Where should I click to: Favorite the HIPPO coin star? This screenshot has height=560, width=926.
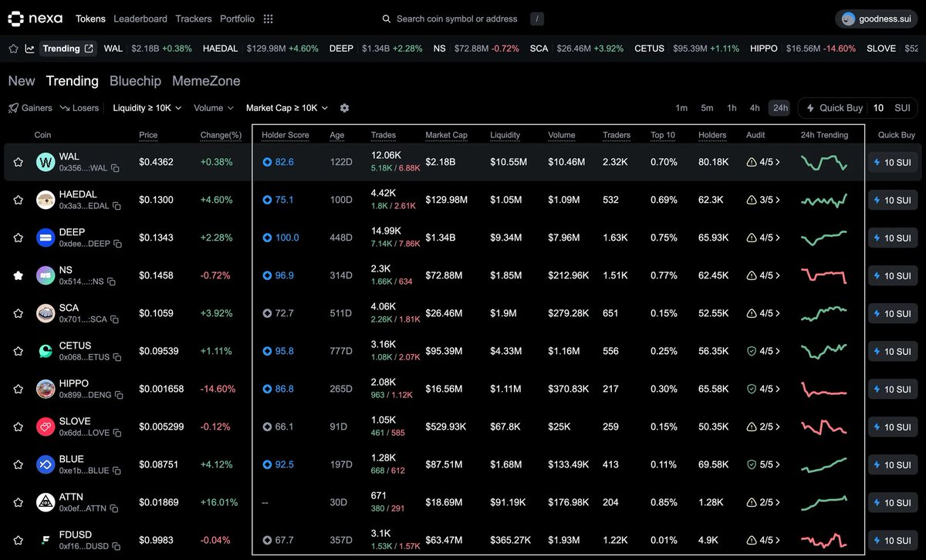18,389
